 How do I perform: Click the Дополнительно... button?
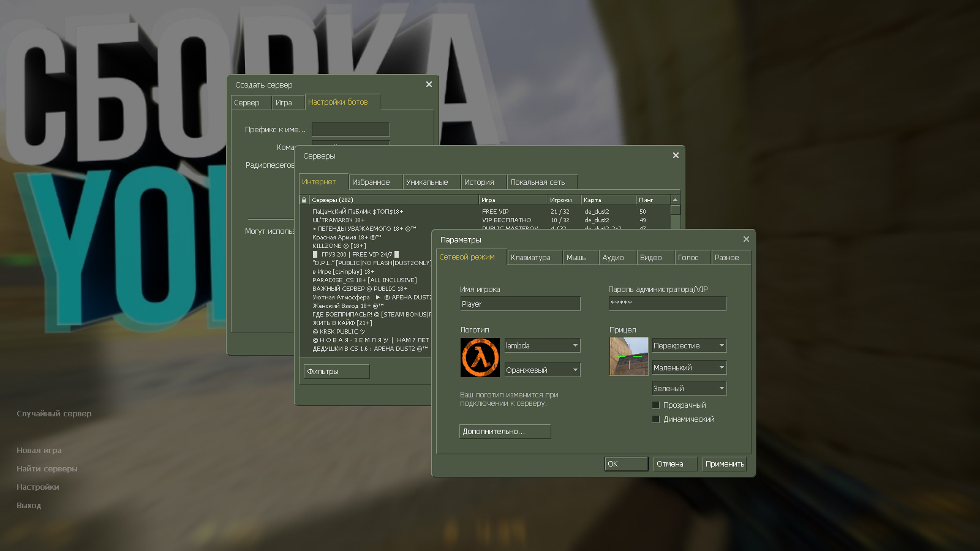505,432
